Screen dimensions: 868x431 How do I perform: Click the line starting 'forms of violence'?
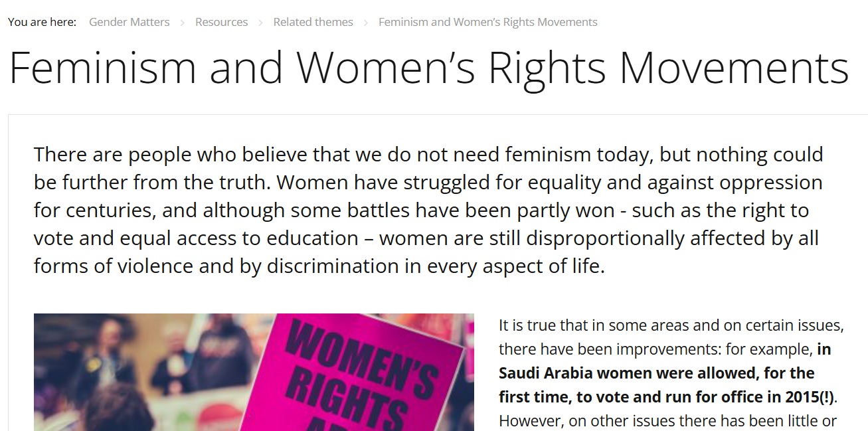319,266
